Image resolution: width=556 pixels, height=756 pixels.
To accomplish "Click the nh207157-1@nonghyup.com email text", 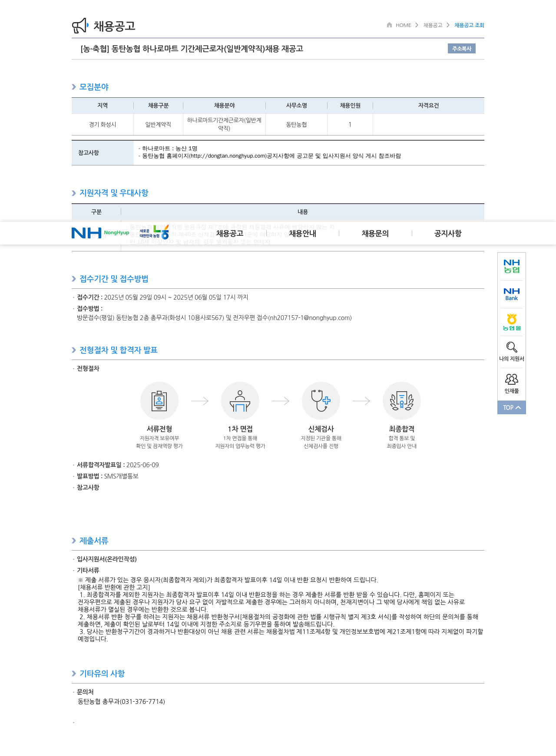I will point(310,318).
